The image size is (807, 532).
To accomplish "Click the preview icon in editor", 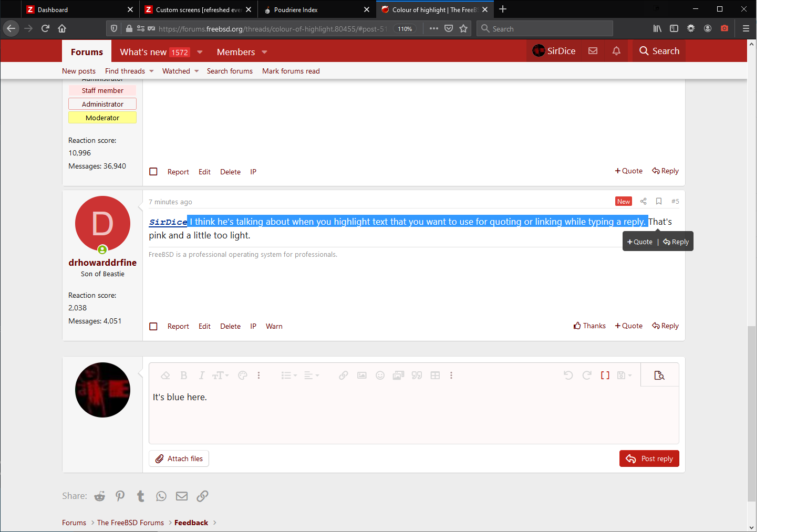I will (659, 375).
